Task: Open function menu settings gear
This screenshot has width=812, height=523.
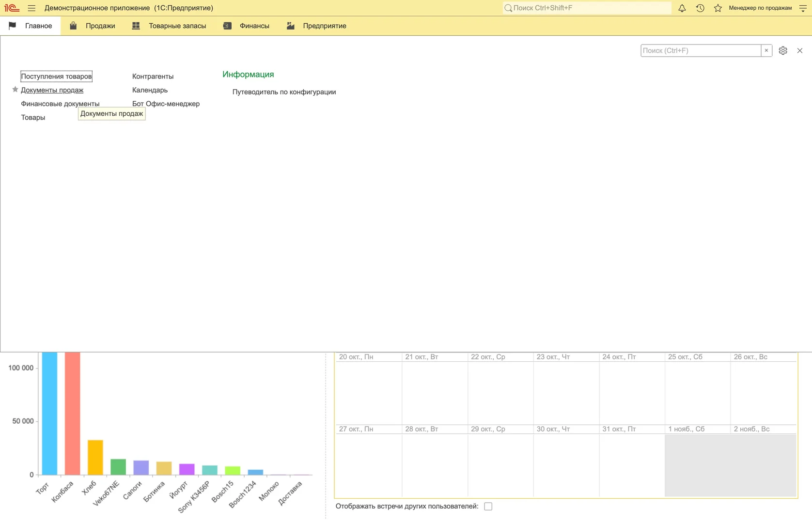Action: [x=783, y=50]
